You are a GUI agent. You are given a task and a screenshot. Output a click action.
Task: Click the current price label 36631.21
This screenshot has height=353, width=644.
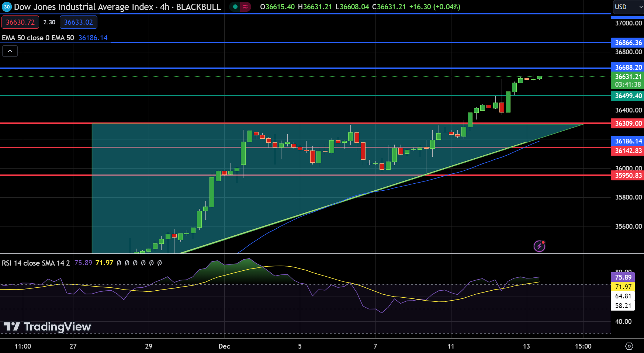(628, 77)
